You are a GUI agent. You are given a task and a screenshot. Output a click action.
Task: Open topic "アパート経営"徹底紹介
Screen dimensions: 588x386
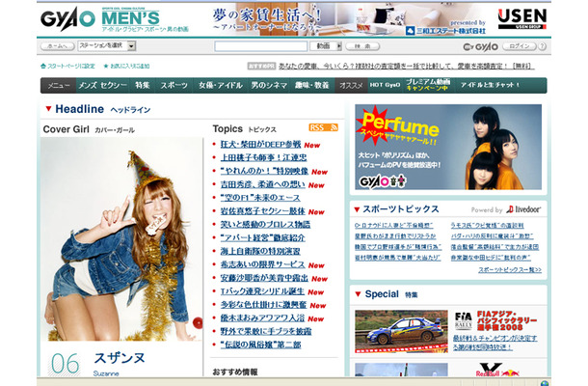pos(263,237)
